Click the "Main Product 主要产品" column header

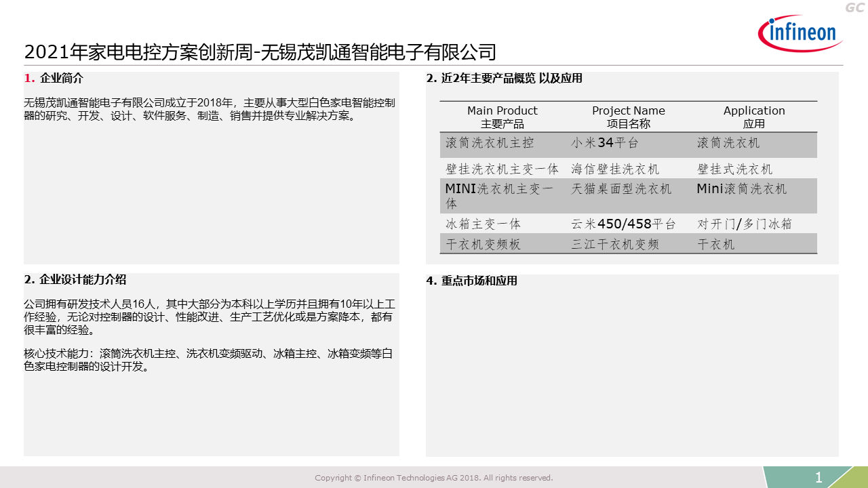tap(502, 117)
